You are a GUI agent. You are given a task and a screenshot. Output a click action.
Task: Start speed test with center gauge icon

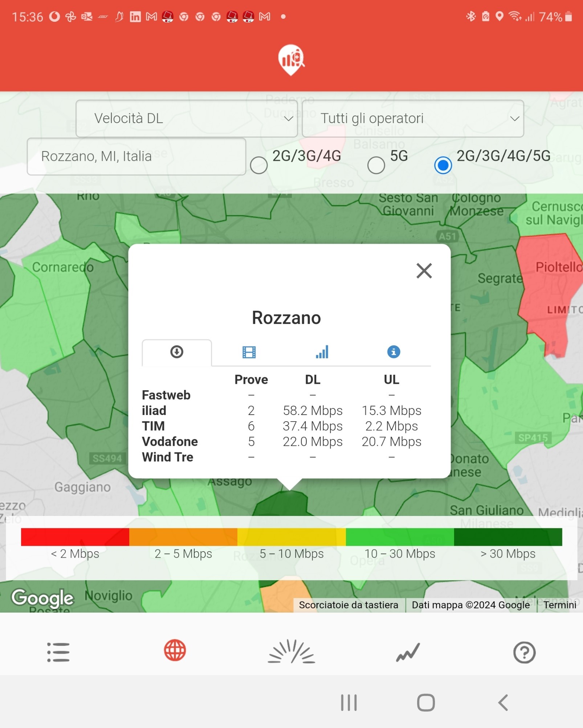click(x=291, y=652)
